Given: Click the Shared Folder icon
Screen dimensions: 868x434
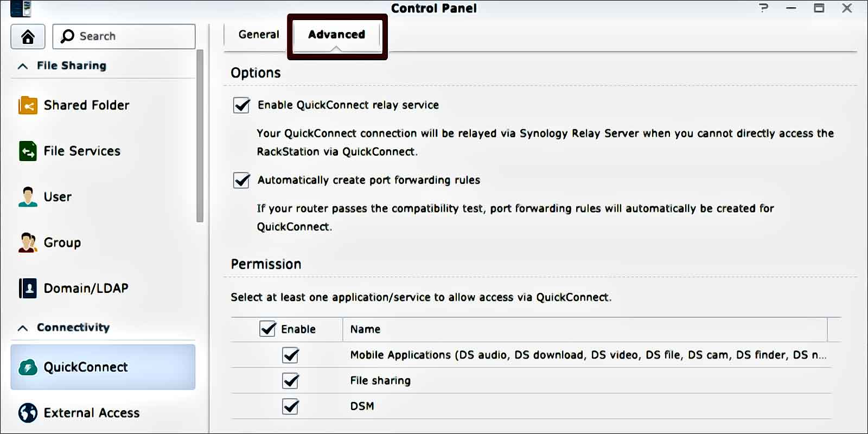Looking at the screenshot, I should (x=28, y=105).
